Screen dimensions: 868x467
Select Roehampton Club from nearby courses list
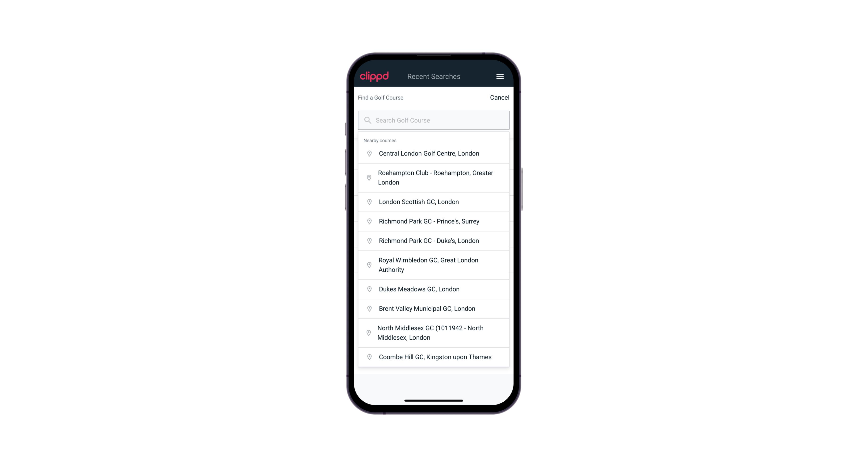pos(434,178)
